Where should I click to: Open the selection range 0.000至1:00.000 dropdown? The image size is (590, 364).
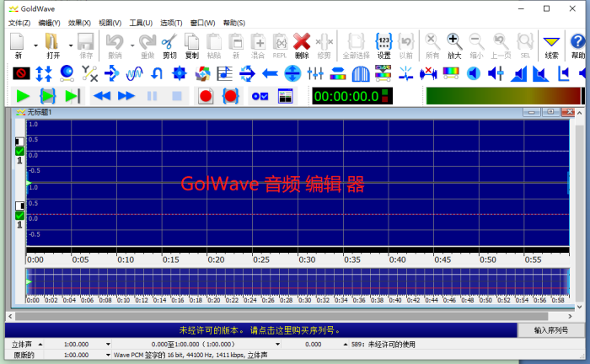pyautogui.click(x=277, y=344)
